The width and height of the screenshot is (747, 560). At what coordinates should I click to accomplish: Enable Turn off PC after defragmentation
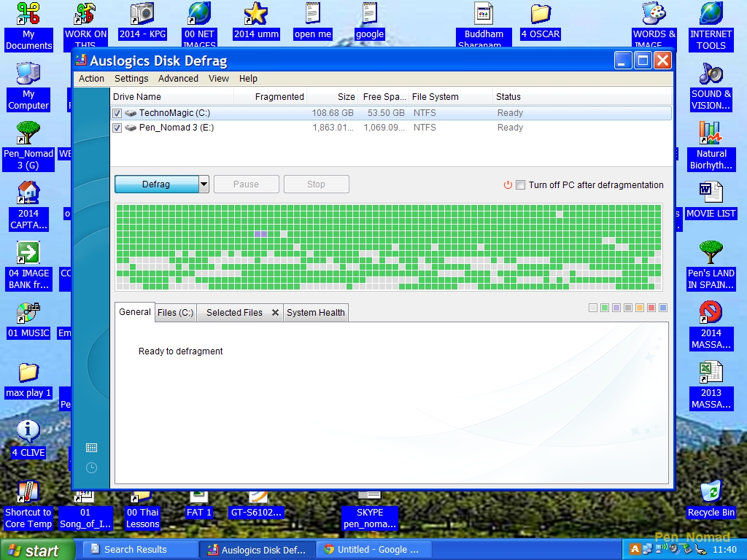521,184
